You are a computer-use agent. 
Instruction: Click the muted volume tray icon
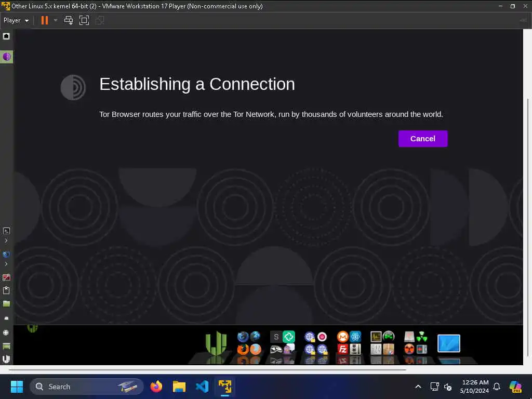(448, 387)
